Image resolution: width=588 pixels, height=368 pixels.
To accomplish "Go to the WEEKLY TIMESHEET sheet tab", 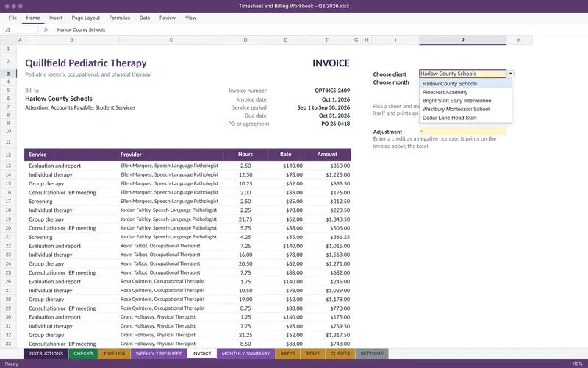I will coord(159,353).
